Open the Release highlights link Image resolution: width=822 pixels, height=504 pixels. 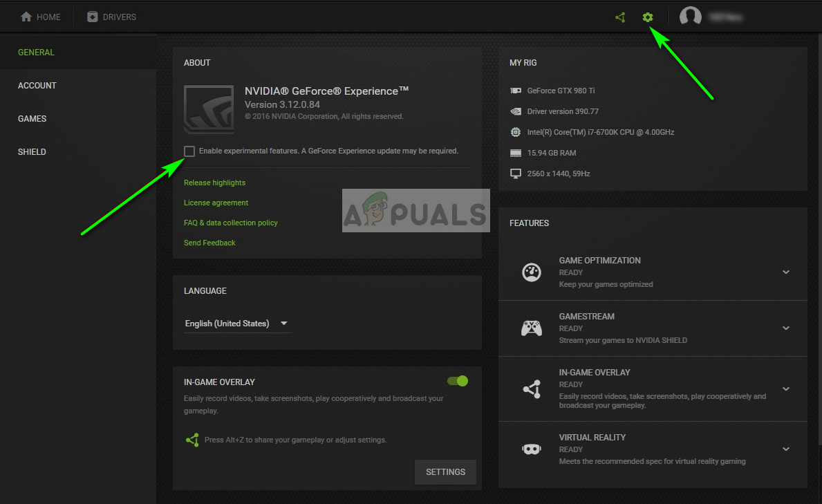pyautogui.click(x=214, y=183)
